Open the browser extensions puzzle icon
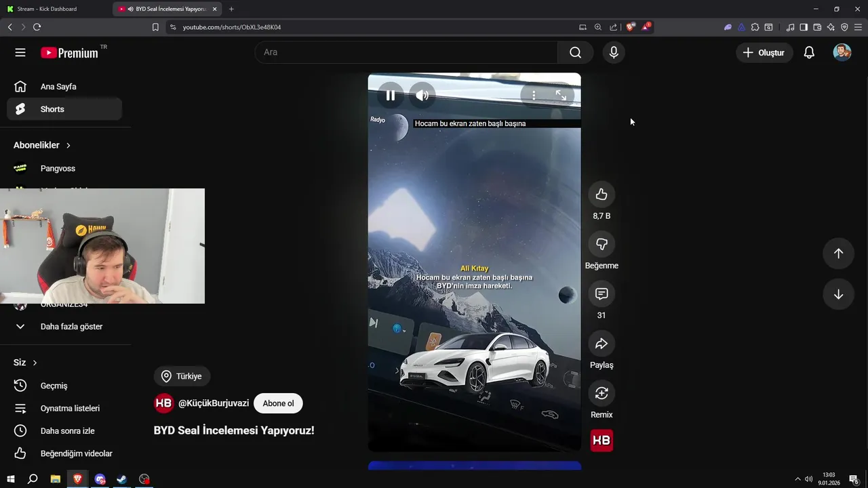Screen dimensions: 868x488 point(755,27)
